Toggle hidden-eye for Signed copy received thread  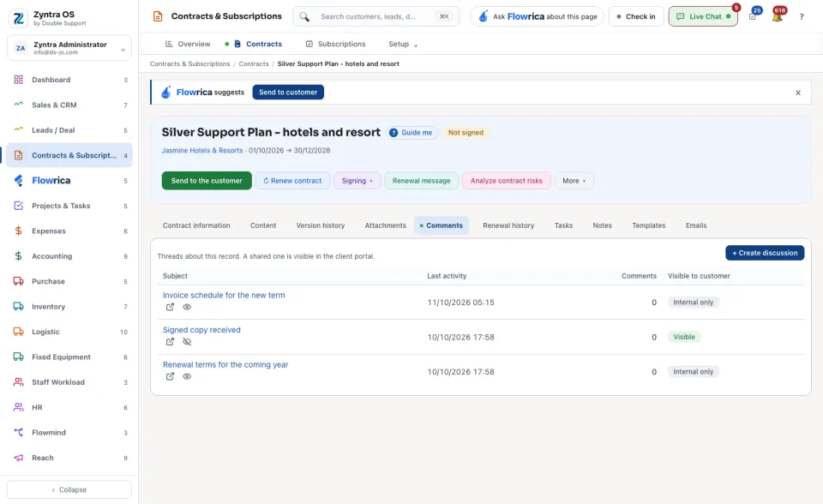click(x=187, y=342)
